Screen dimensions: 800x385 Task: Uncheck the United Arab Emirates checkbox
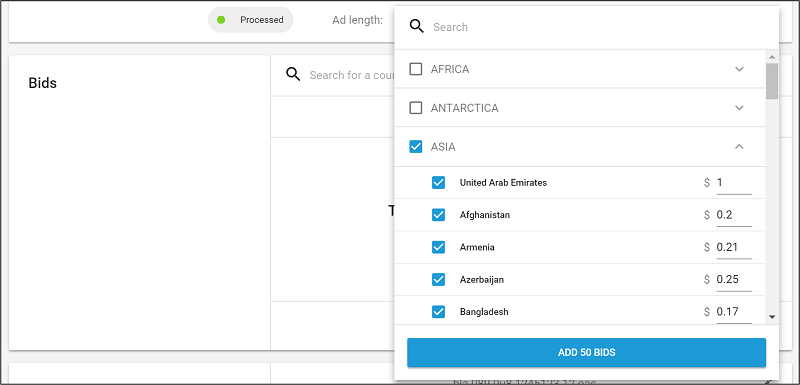[438, 183]
